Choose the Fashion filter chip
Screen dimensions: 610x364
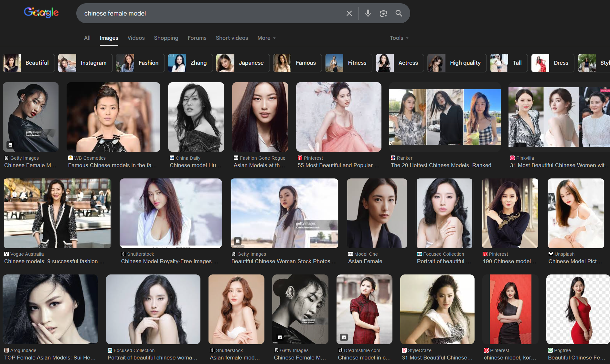(x=140, y=63)
